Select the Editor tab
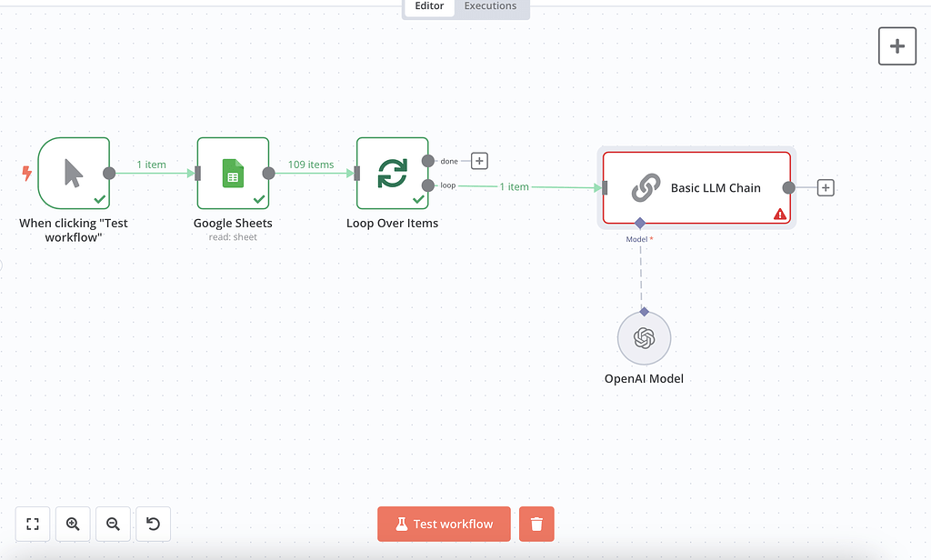931x560 pixels. [428, 6]
